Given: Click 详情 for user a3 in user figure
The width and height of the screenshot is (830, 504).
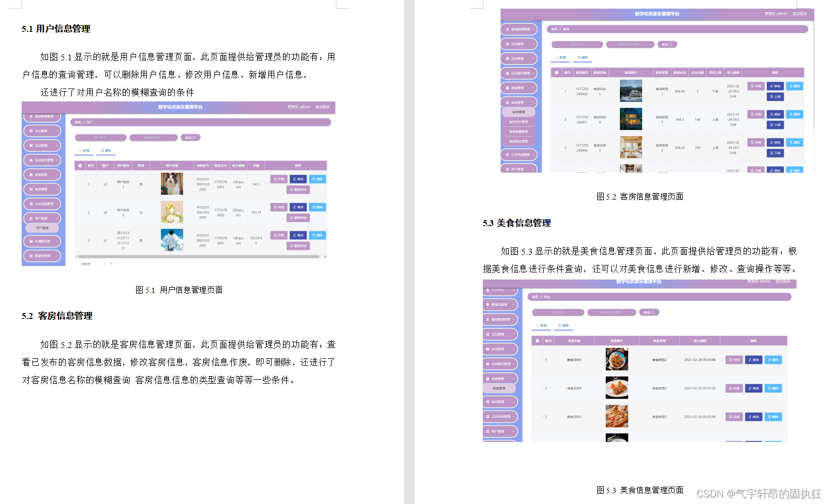Looking at the screenshot, I should (279, 179).
